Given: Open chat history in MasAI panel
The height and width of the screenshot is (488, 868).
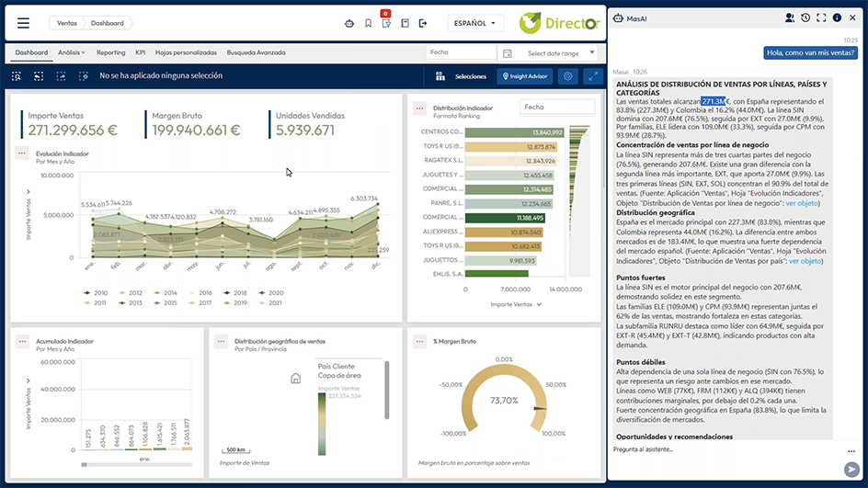Looking at the screenshot, I should tap(805, 17).
